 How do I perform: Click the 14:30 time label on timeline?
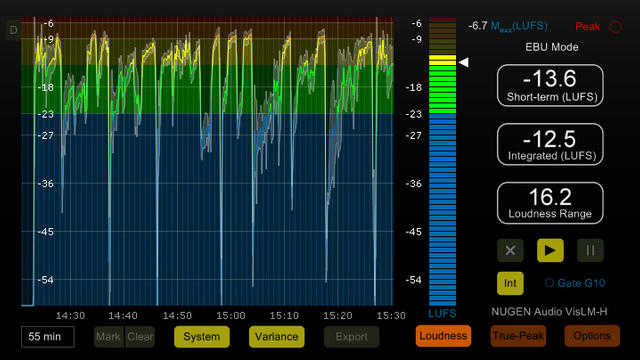(x=70, y=316)
